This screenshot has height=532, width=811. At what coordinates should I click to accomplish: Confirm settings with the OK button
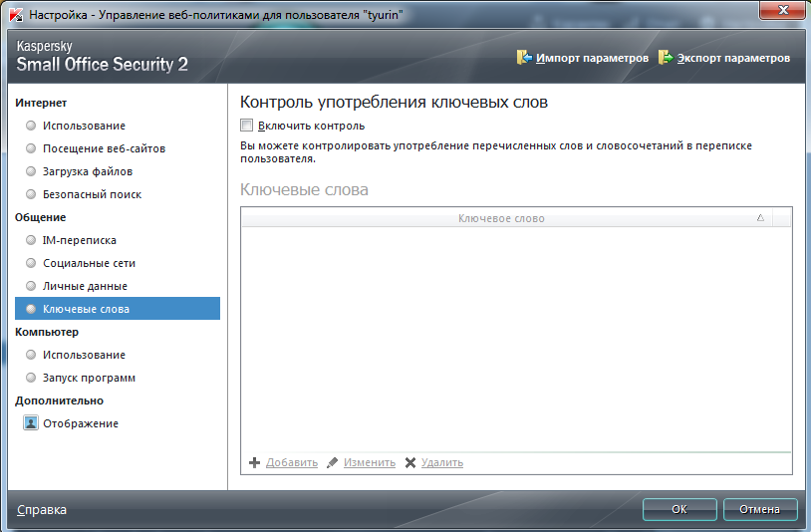point(679,509)
